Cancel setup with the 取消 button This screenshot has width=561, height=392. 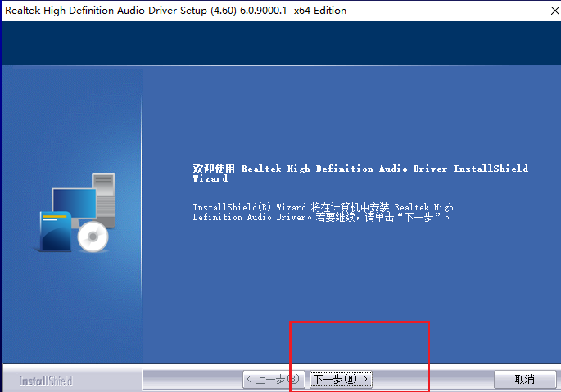pos(524,379)
